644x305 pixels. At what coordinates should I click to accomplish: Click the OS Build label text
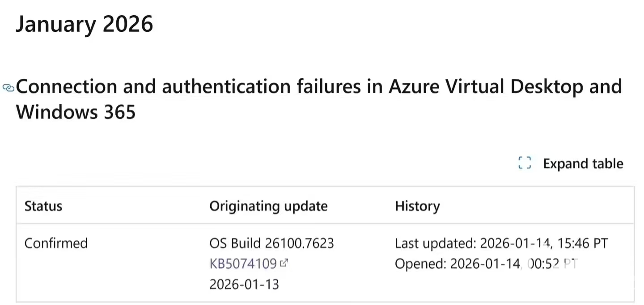(x=235, y=243)
